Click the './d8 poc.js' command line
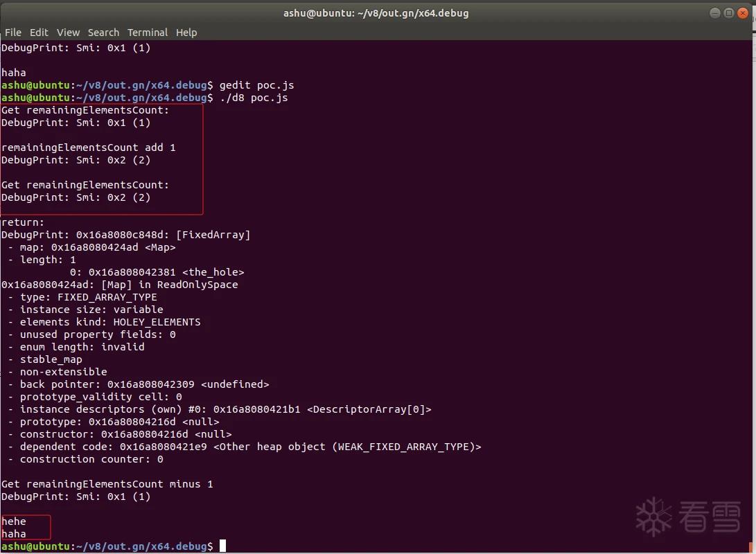Viewport: 756px width, 554px height. point(254,98)
